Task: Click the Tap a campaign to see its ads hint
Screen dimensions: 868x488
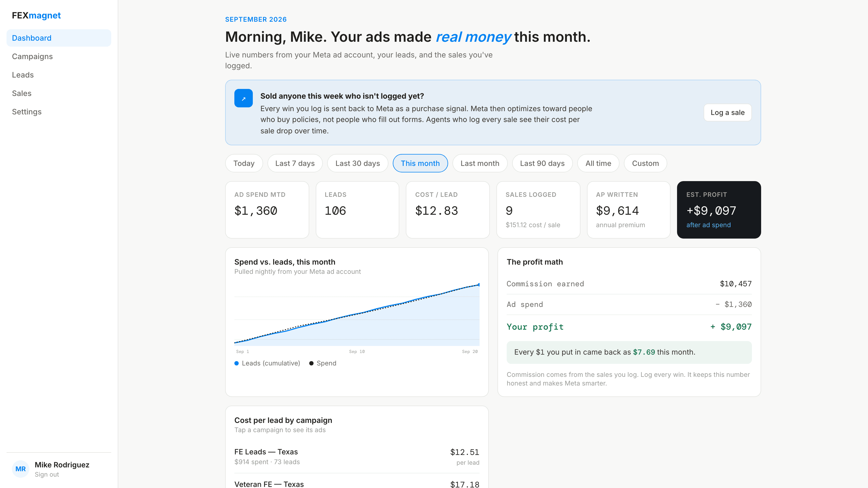Action: click(280, 430)
